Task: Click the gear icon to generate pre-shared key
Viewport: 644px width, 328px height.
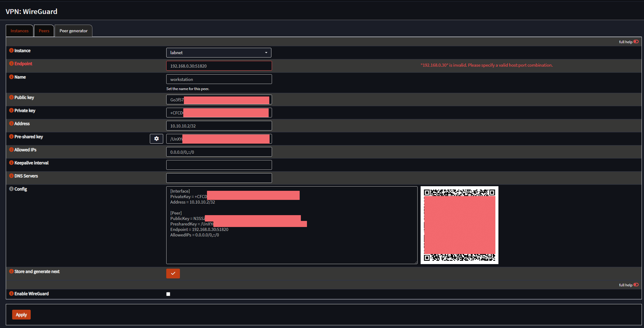Action: pyautogui.click(x=156, y=139)
